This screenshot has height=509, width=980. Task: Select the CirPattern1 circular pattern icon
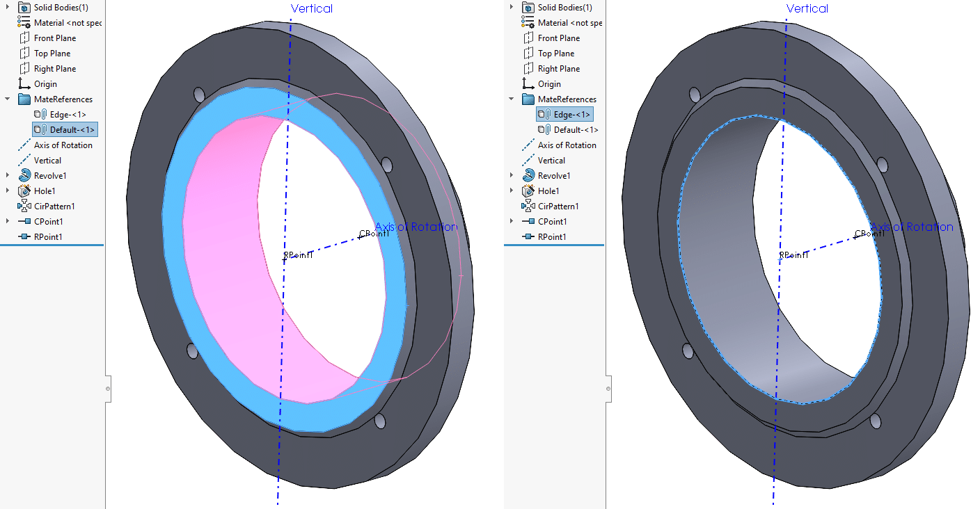click(23, 206)
